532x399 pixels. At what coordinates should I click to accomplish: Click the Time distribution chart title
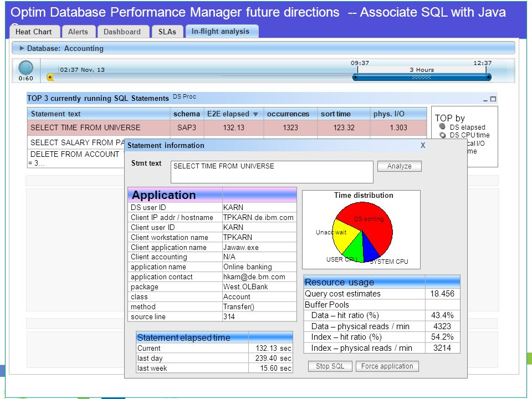click(x=364, y=196)
